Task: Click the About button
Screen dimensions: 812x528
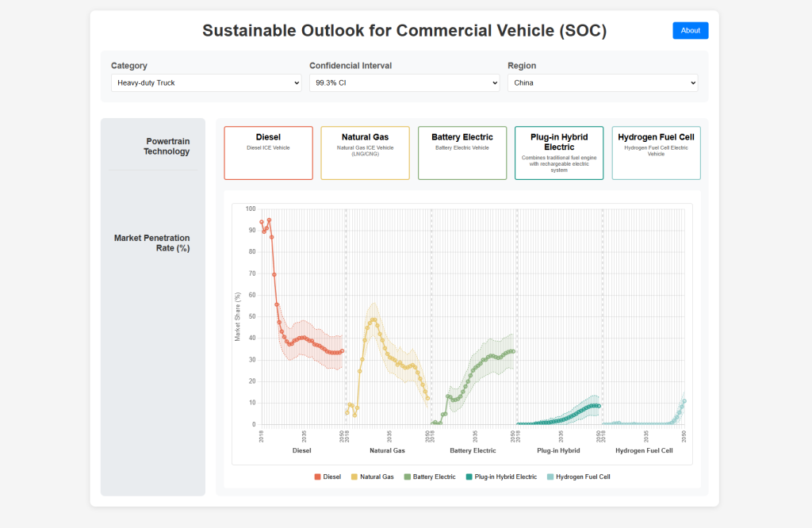Action: (x=690, y=30)
